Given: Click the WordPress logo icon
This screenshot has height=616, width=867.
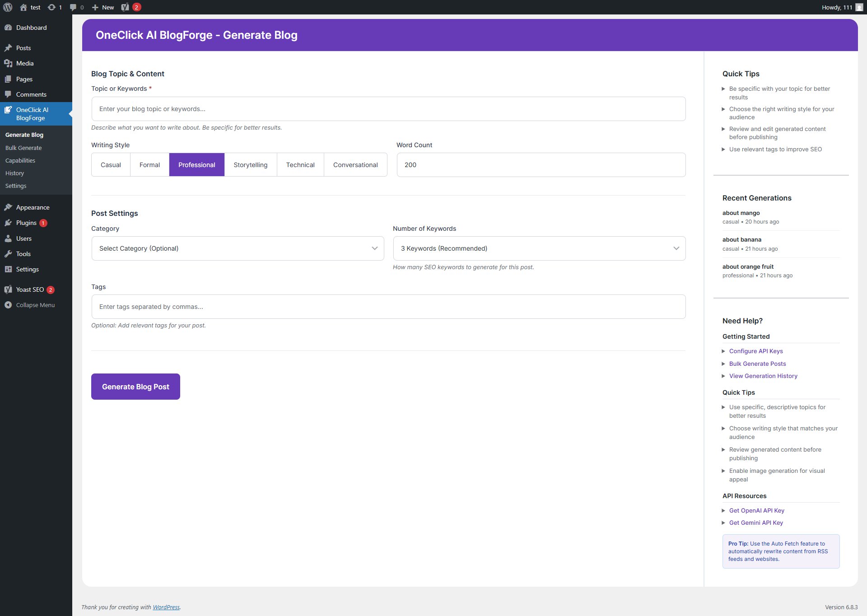Looking at the screenshot, I should 8,7.
